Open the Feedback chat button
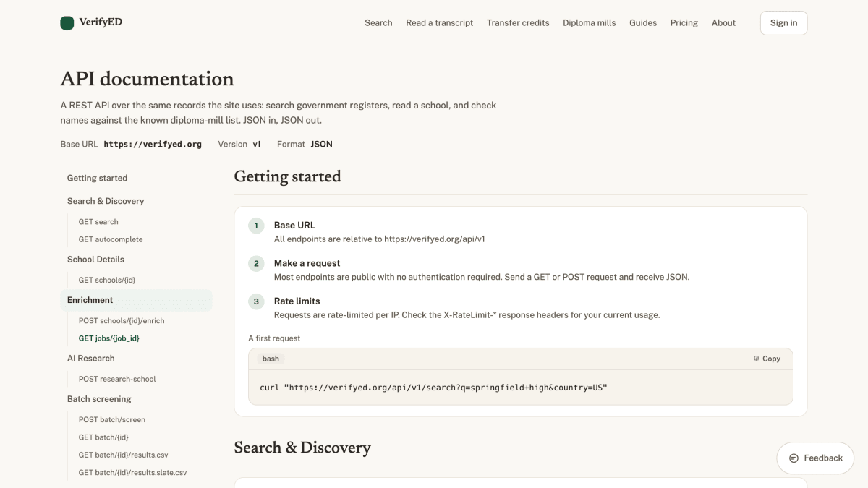This screenshot has width=868, height=488. point(815,458)
